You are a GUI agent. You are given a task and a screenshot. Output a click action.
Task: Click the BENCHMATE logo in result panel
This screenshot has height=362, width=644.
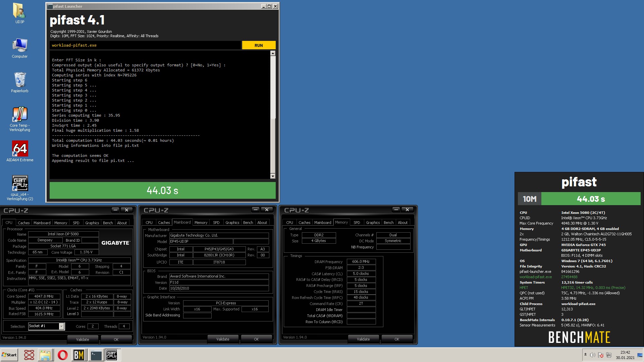pyautogui.click(x=579, y=337)
